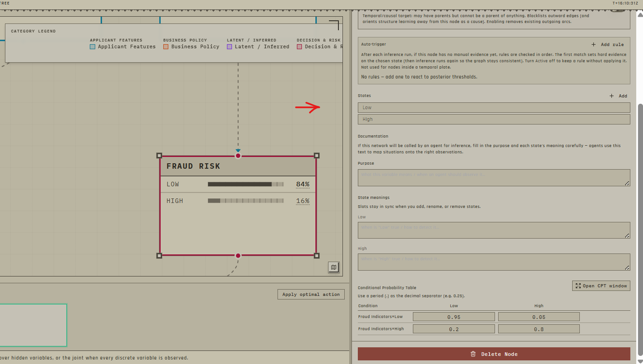Click bottom connector dot on Fraud Risk node
643x364 pixels.
238,256
